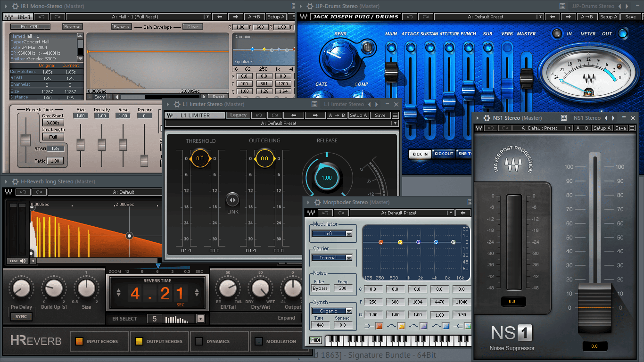Click the Waves logo in NS1 toolbar
The width and height of the screenshot is (644, 362).
pyautogui.click(x=479, y=128)
